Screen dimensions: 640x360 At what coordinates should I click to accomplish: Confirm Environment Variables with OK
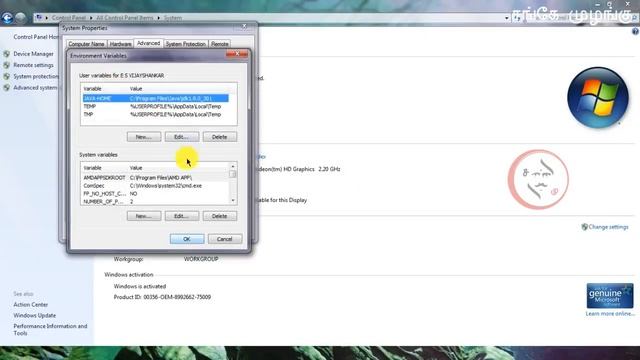187,239
